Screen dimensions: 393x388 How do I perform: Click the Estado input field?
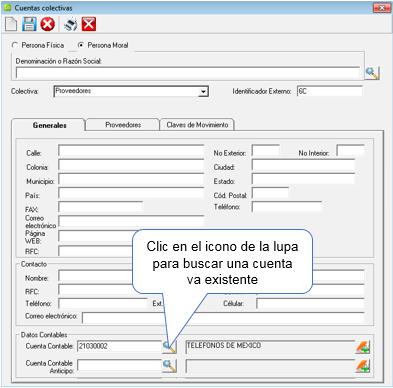(x=303, y=179)
